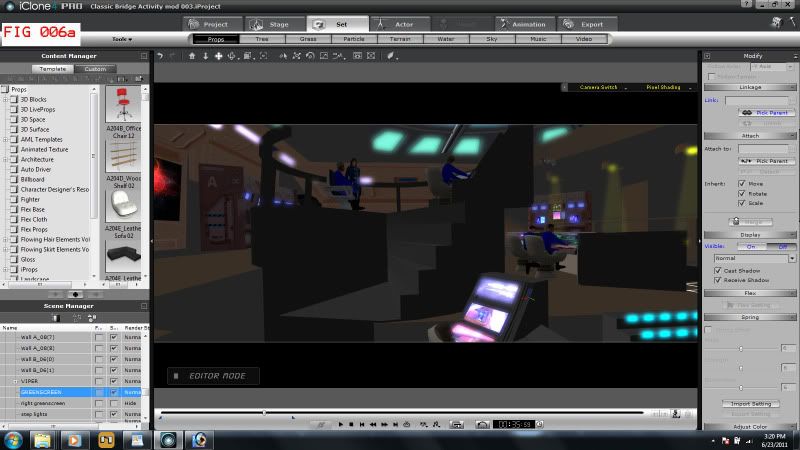The height and width of the screenshot is (450, 800).
Task: Click the timeline playhead slider handle
Action: click(264, 412)
